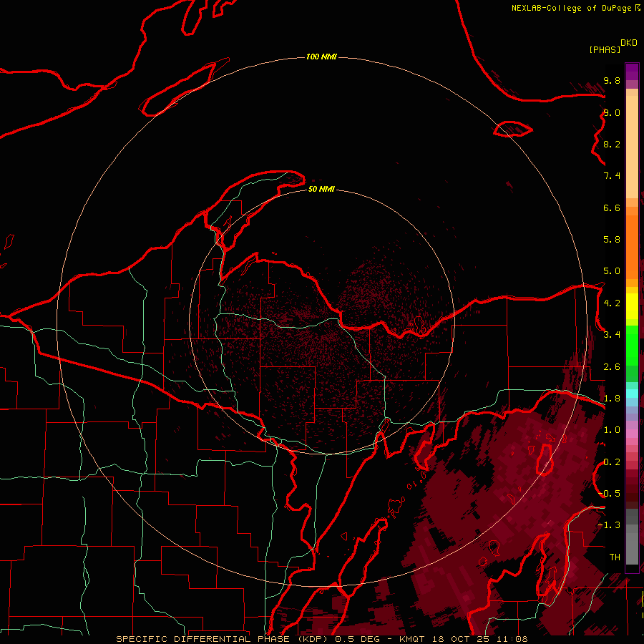
Task: Click the 100 NMI range ring label
Action: coord(321,57)
